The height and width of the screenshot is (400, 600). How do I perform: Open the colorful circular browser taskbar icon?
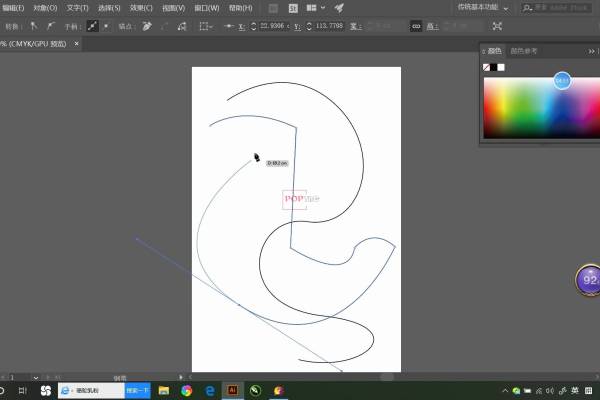click(x=187, y=390)
